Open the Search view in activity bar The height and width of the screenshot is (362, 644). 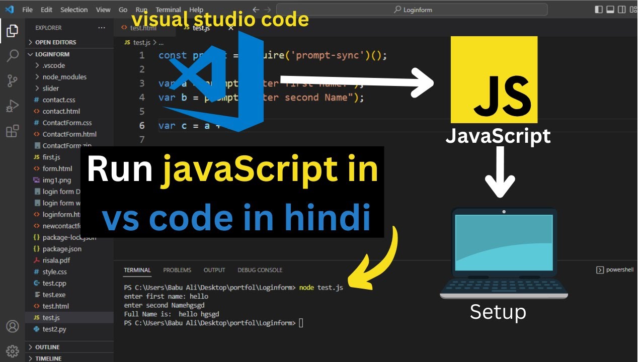pos(12,56)
